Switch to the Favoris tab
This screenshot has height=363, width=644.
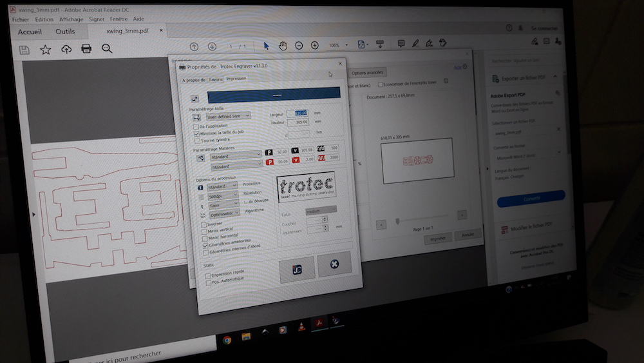[x=216, y=79]
